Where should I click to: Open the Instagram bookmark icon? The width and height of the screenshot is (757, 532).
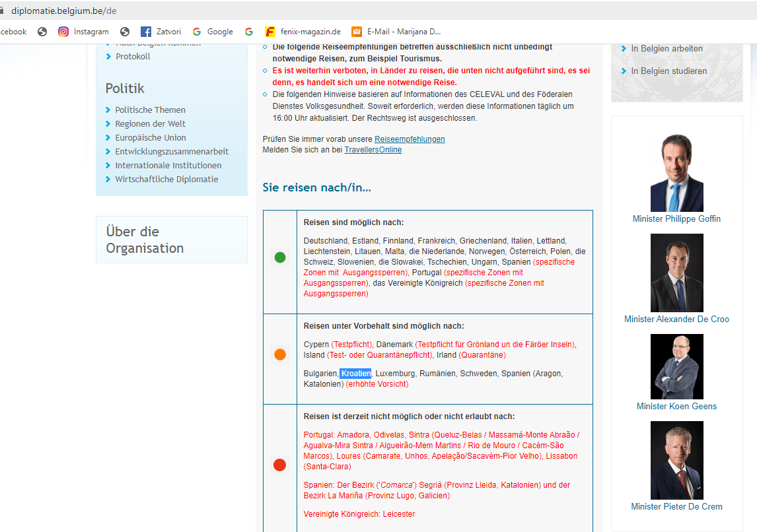pyautogui.click(x=63, y=32)
